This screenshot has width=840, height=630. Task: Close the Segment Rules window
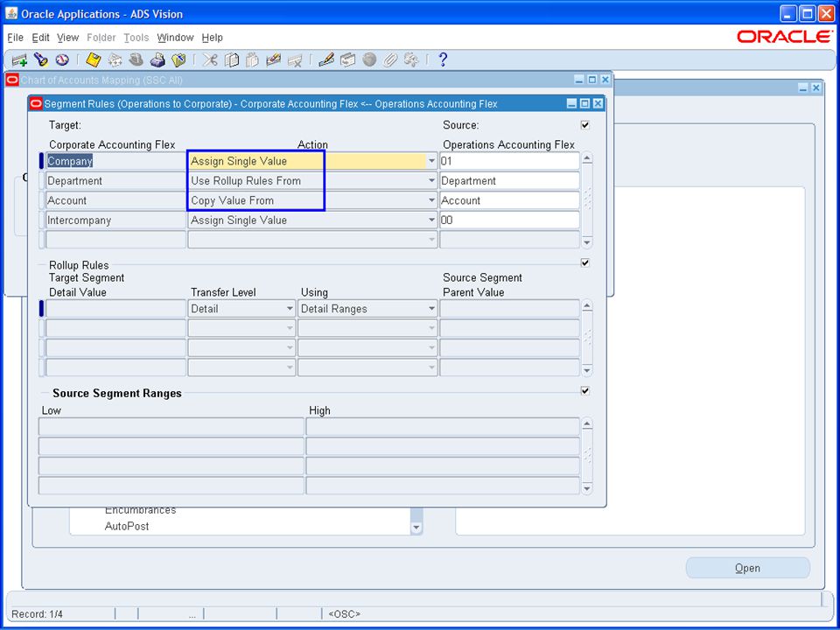(x=598, y=103)
